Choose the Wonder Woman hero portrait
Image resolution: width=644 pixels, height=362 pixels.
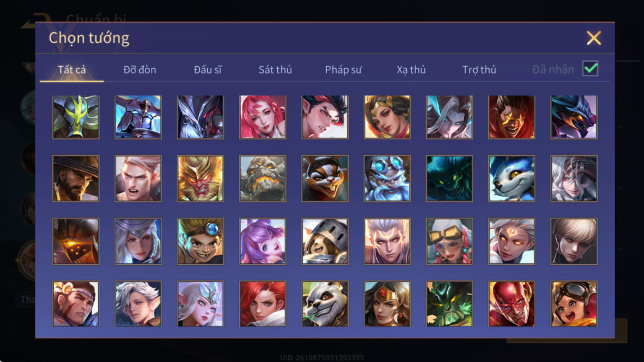(387, 304)
